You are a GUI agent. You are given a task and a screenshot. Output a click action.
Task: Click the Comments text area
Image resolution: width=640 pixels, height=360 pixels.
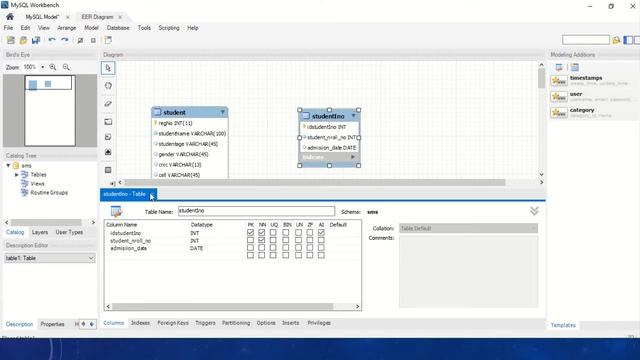pos(469,271)
